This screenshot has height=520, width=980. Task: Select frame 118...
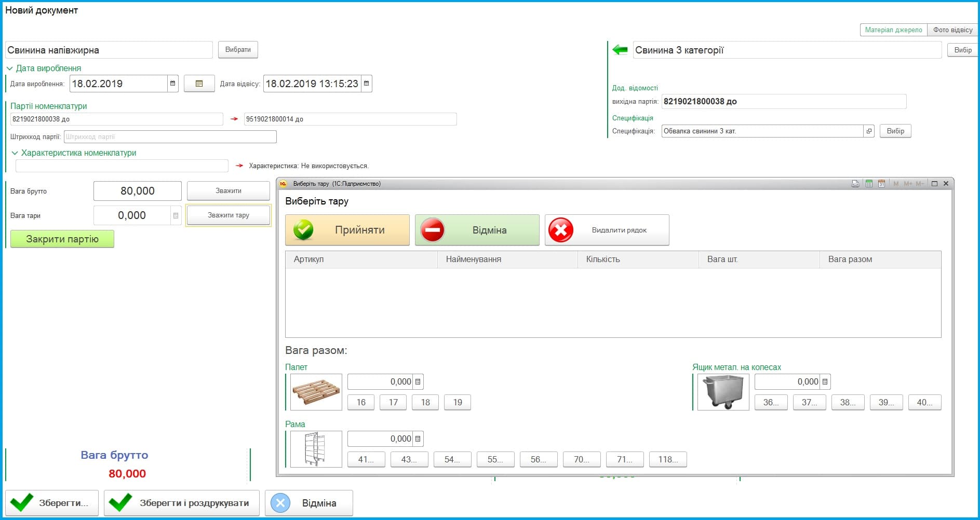click(x=668, y=459)
